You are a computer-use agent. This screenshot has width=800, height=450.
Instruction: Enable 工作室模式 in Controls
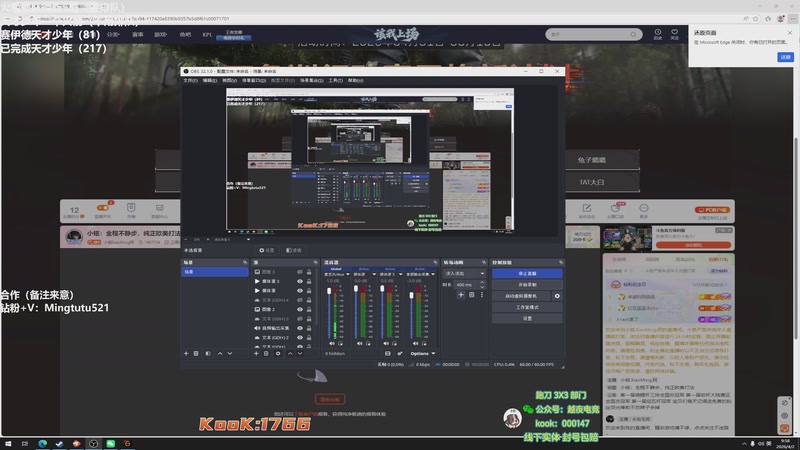tap(527, 307)
